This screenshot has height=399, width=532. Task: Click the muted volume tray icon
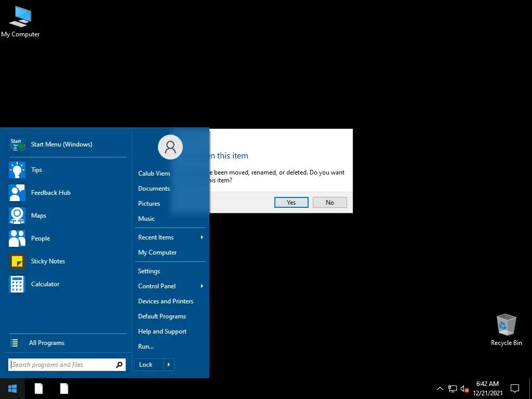pyautogui.click(x=465, y=389)
